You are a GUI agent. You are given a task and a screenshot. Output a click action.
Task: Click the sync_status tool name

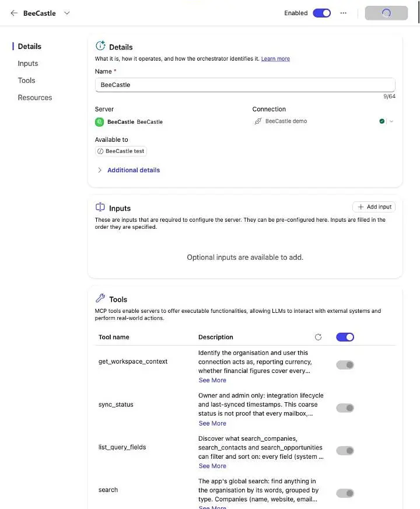click(x=116, y=405)
